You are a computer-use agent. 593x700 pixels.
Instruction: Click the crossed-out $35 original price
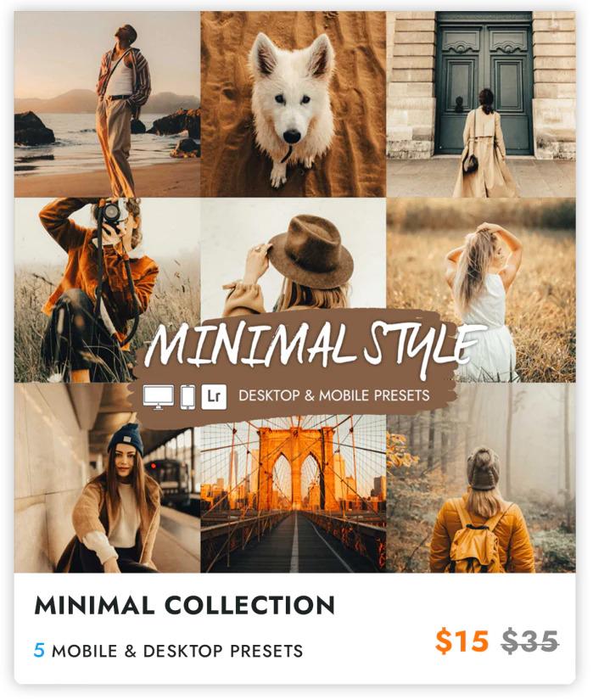[x=530, y=641]
